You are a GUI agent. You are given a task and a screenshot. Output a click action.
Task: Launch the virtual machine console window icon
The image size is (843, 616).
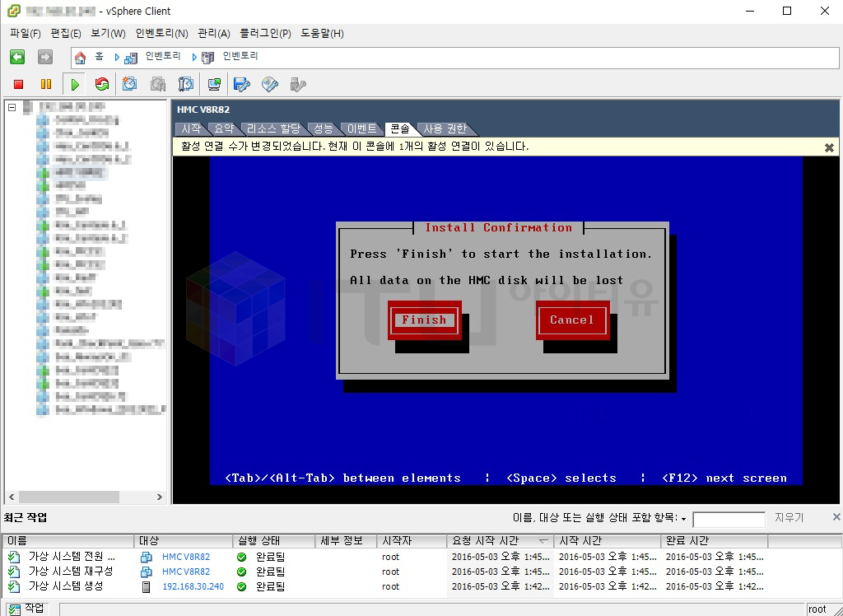click(x=214, y=84)
